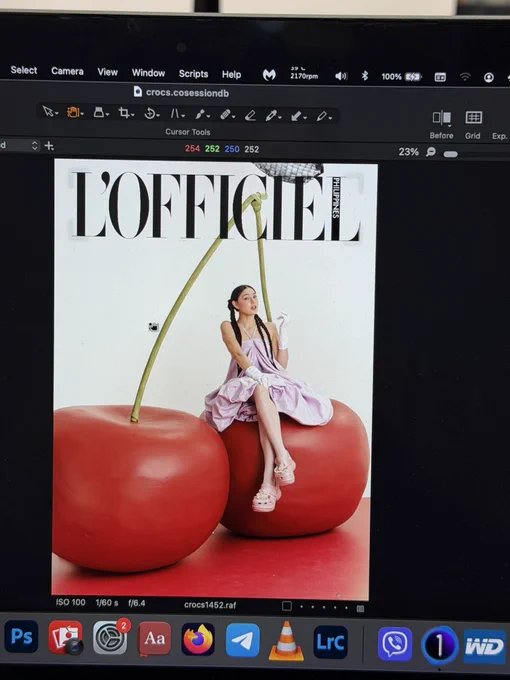Select the Keystone correction tool

tap(175, 114)
